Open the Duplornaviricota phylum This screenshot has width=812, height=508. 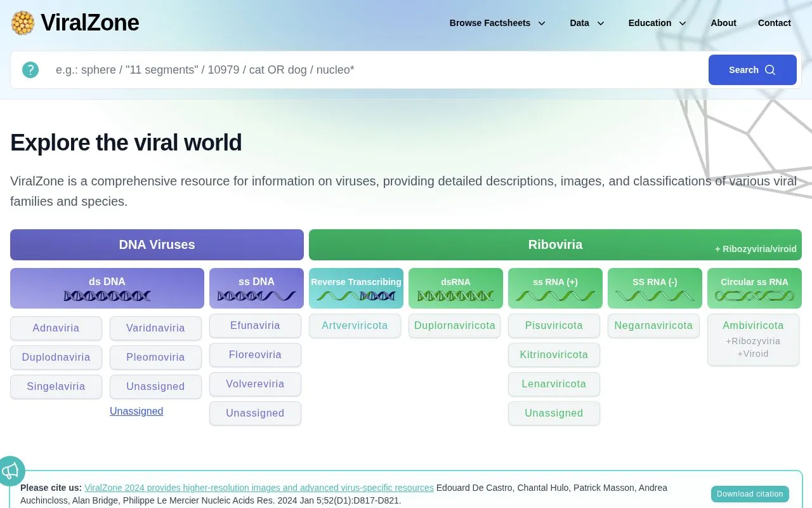[454, 326]
